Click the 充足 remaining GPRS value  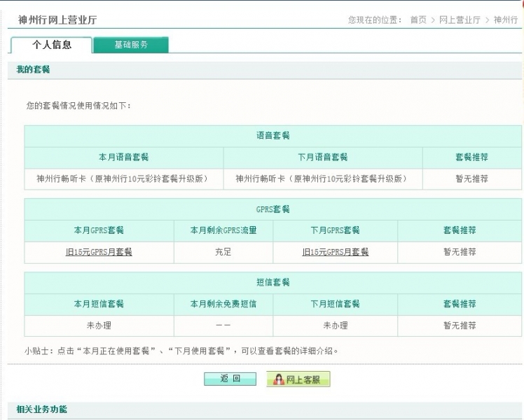click(x=223, y=252)
